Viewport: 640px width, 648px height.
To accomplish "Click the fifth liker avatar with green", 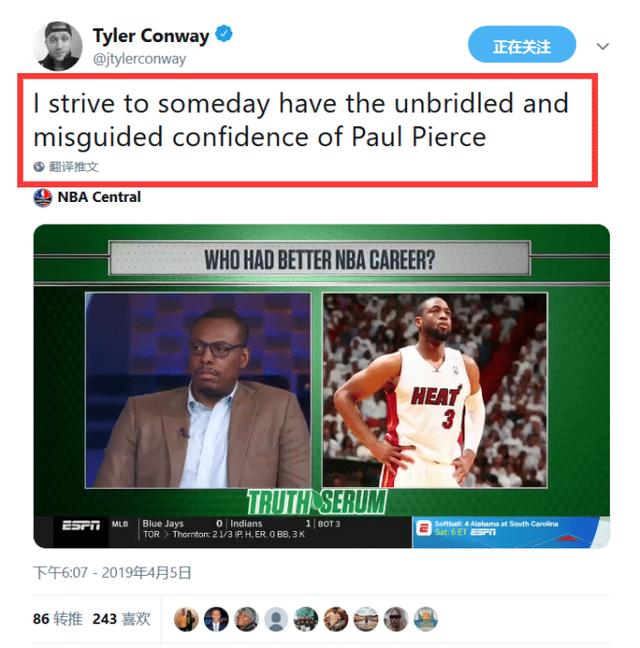I will pos(306,619).
